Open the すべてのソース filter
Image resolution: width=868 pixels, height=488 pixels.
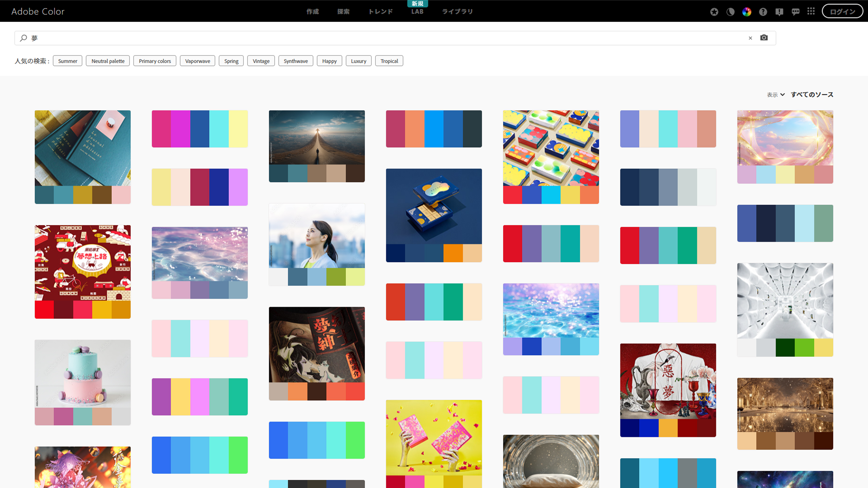coord(812,95)
